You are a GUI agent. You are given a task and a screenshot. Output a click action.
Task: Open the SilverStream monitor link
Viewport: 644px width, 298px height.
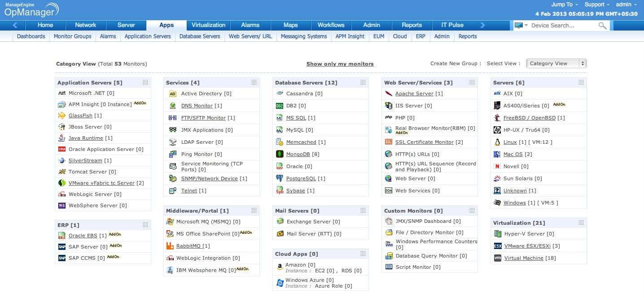pos(85,160)
